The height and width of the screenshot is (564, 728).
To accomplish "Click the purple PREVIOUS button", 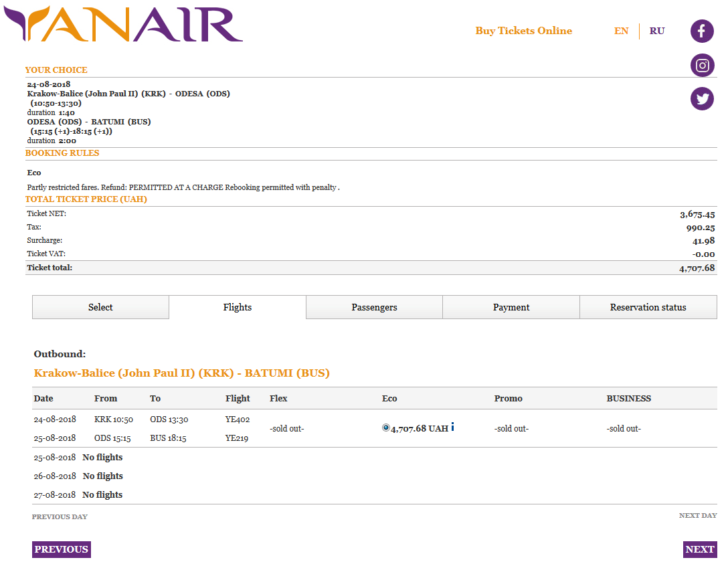I will 62,549.
